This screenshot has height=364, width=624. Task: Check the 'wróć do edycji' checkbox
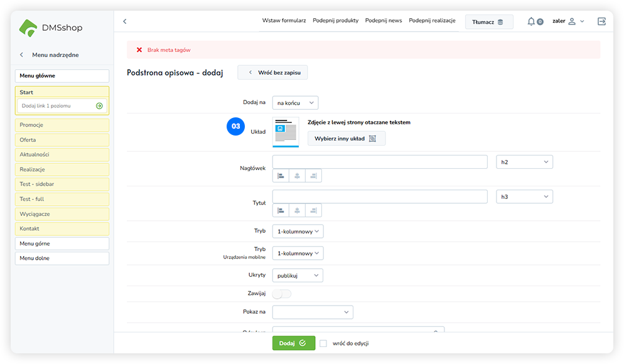323,343
